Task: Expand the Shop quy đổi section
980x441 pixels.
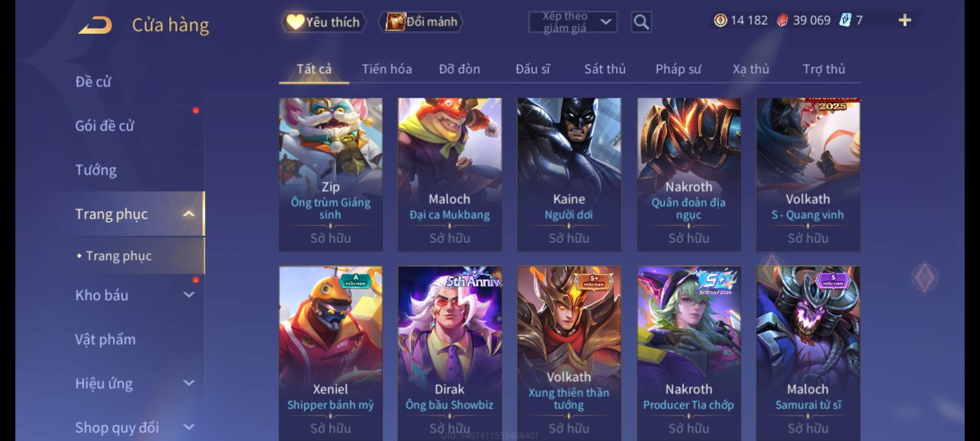Action: click(x=189, y=427)
